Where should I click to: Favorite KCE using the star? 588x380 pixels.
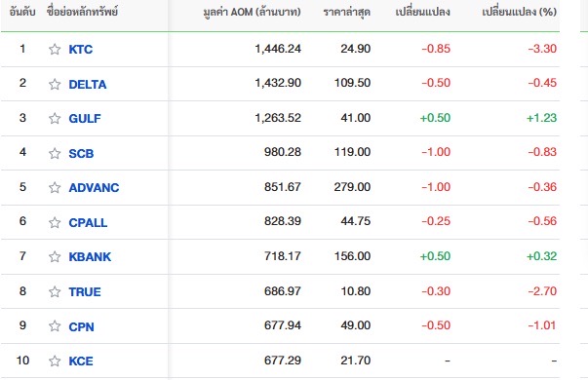(55, 361)
